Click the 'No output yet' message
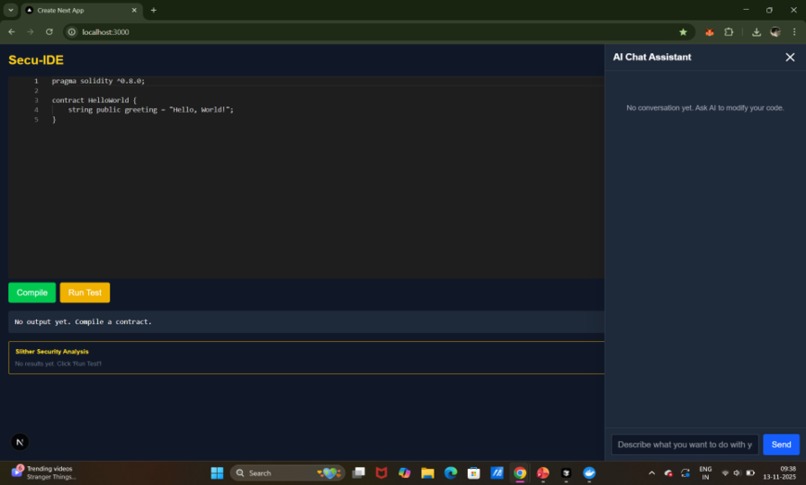Viewport: 806px width, 485px height. click(x=83, y=322)
